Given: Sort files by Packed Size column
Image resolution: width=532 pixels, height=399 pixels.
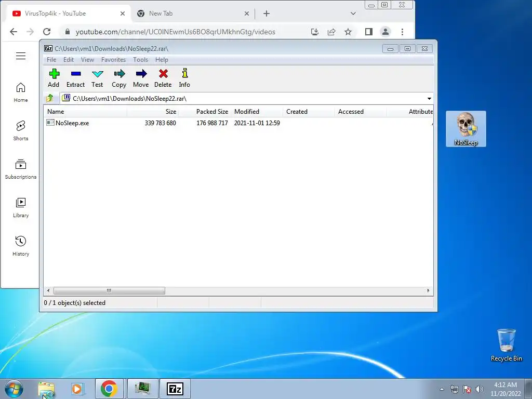Looking at the screenshot, I should (x=205, y=112).
